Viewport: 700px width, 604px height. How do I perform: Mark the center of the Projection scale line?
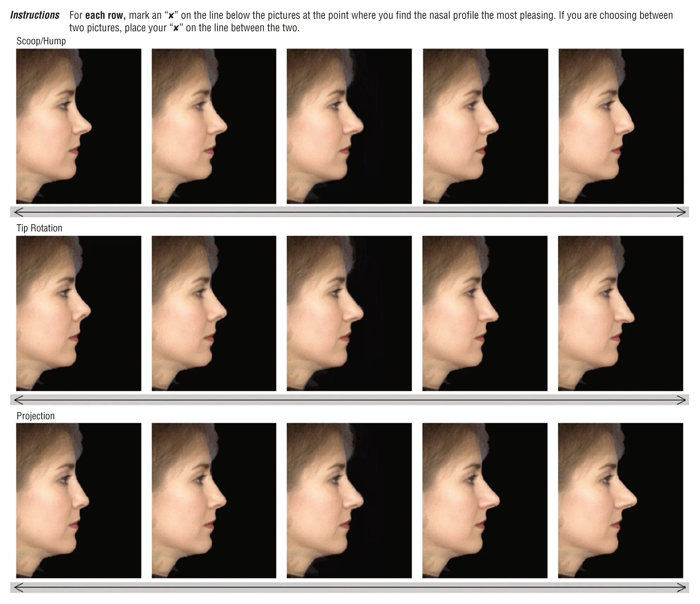[x=350, y=587]
